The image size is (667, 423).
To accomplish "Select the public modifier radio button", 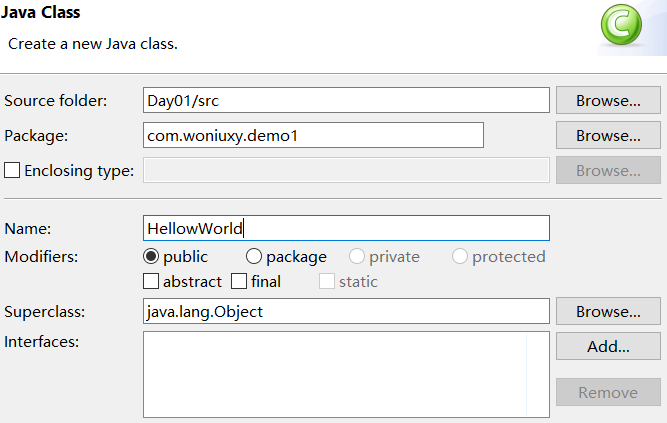I will 152,256.
